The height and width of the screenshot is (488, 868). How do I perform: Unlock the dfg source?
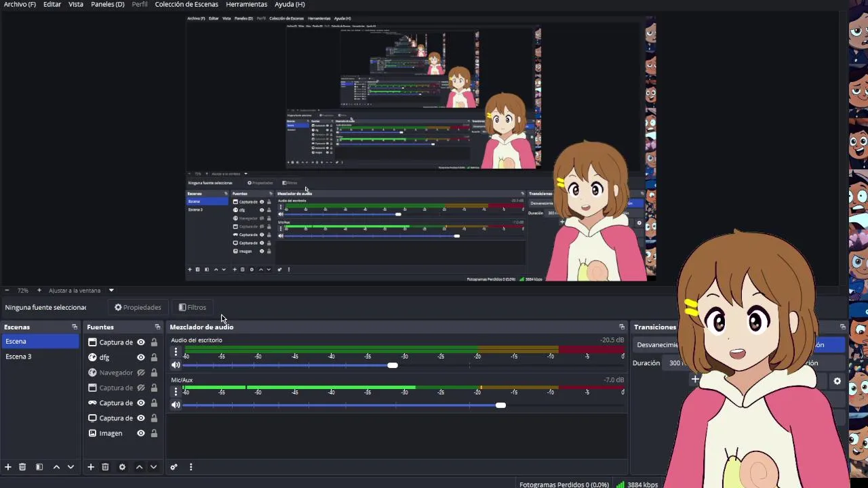(x=154, y=357)
